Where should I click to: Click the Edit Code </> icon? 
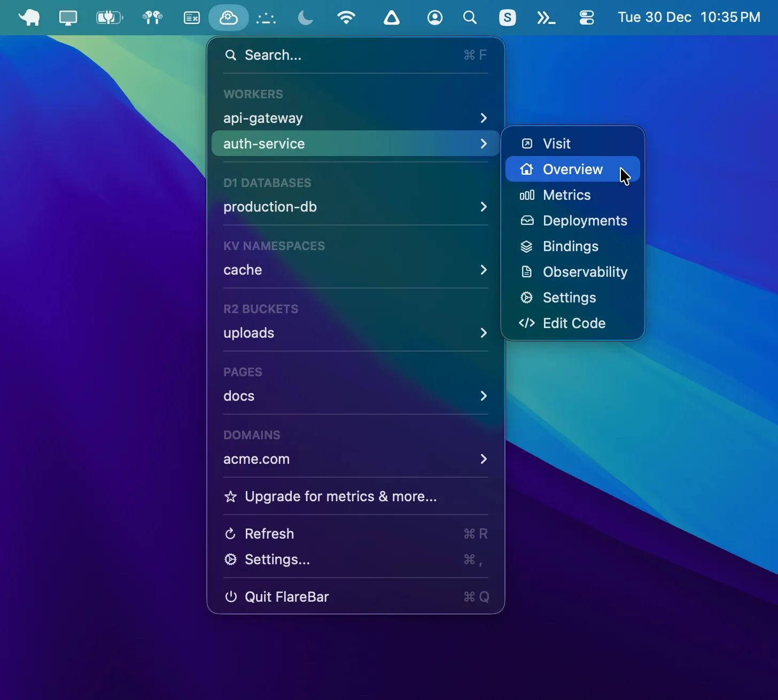tap(527, 323)
